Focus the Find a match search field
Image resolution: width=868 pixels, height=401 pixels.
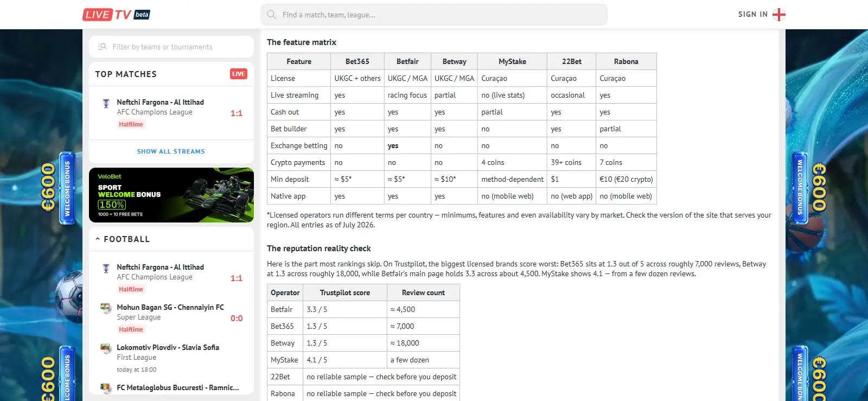(x=434, y=15)
